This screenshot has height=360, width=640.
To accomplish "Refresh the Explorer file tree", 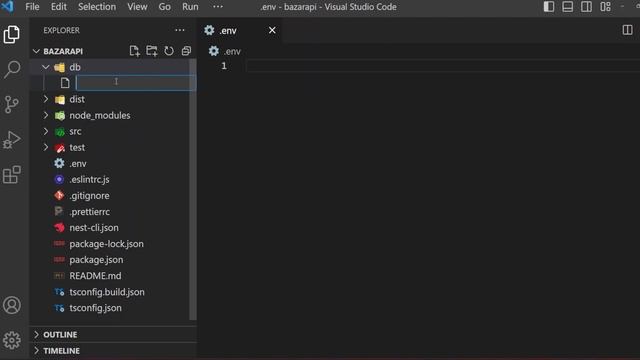I will 169,51.
